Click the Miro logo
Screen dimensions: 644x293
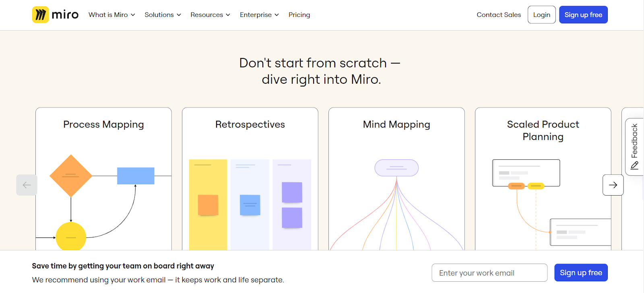[x=55, y=15]
